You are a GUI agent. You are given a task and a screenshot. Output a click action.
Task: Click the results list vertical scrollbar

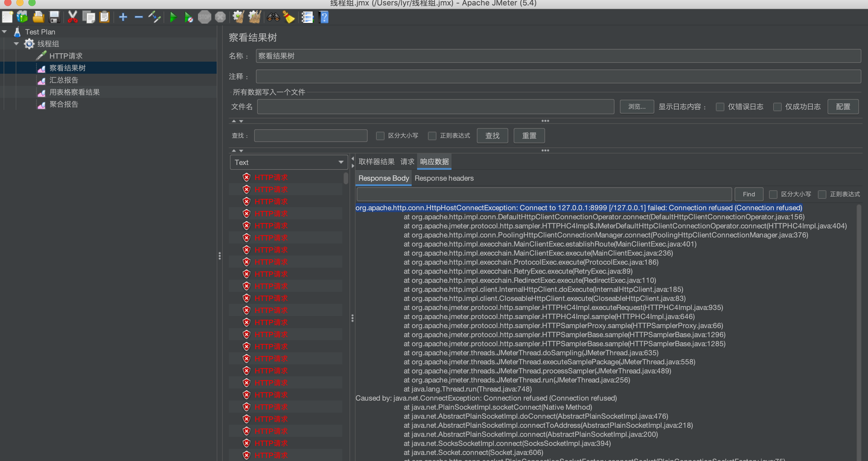point(345,179)
